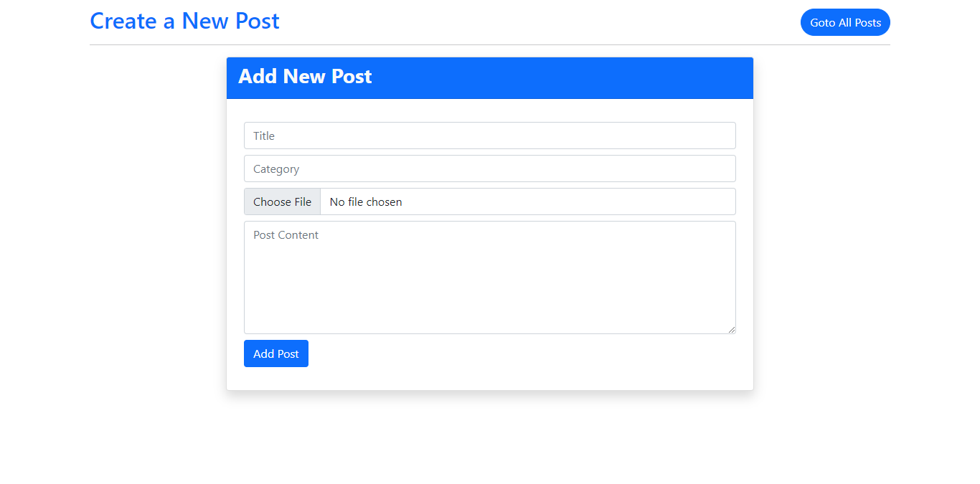Open all posts via Goto All Posts
The width and height of the screenshot is (980, 484).
click(845, 22)
